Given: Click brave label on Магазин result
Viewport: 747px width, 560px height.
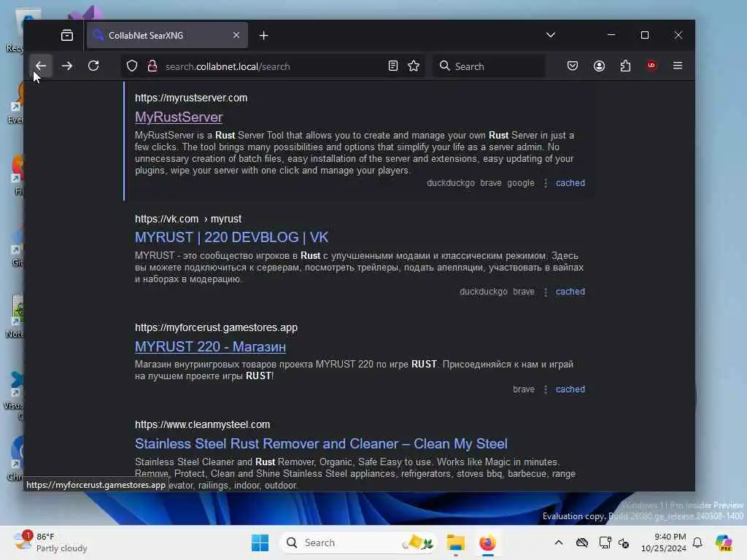Looking at the screenshot, I should (x=524, y=389).
